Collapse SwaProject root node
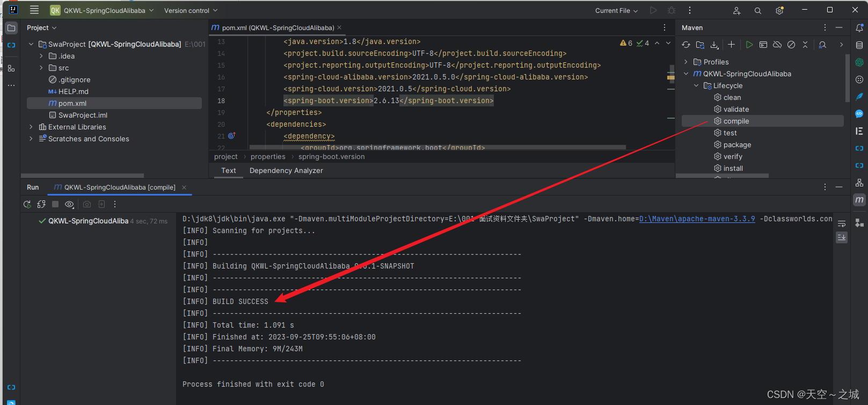 [31, 44]
